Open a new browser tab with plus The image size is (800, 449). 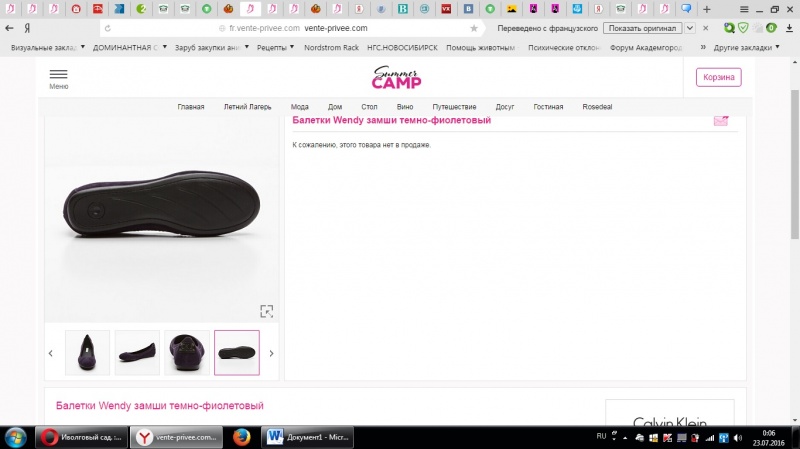(x=707, y=9)
